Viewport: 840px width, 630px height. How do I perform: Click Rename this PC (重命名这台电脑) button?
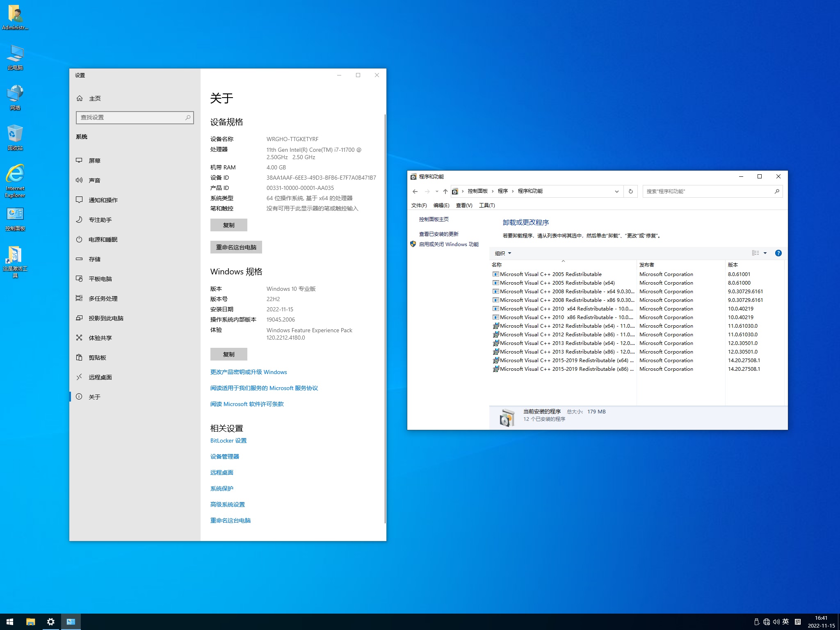pos(236,247)
